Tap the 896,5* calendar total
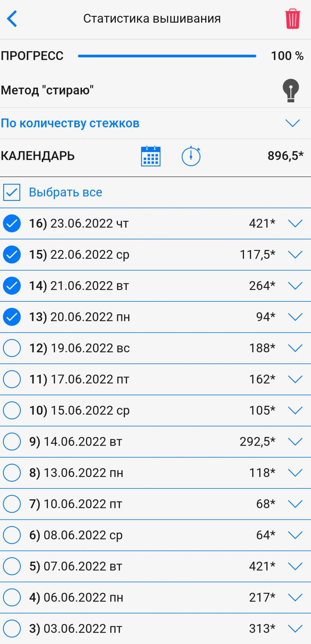Screen dimensions: 311x644 click(285, 156)
